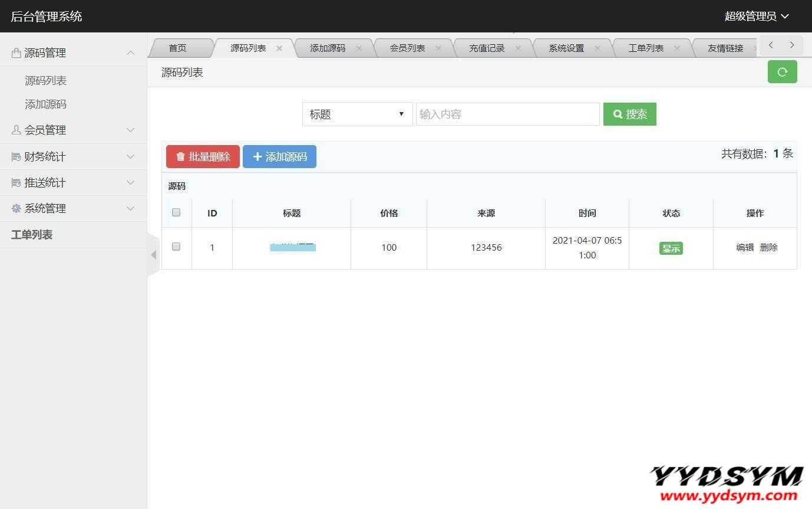The width and height of the screenshot is (812, 509).
Task: Switch to the 首页 tab
Action: coord(177,48)
